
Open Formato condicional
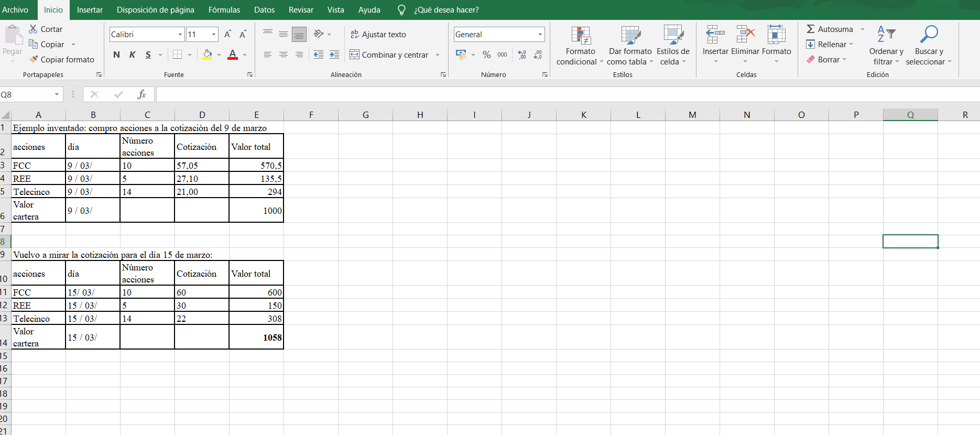[x=581, y=46]
